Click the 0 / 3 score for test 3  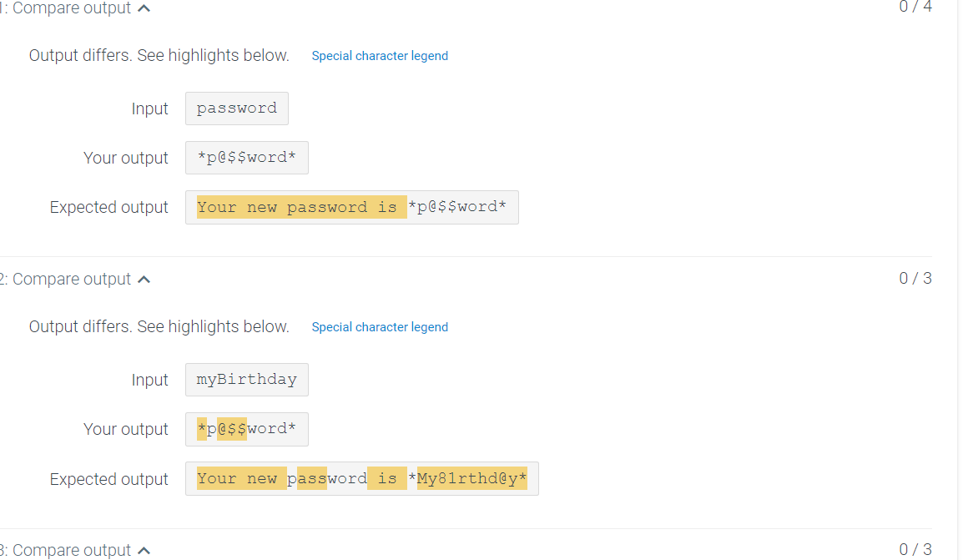click(915, 549)
